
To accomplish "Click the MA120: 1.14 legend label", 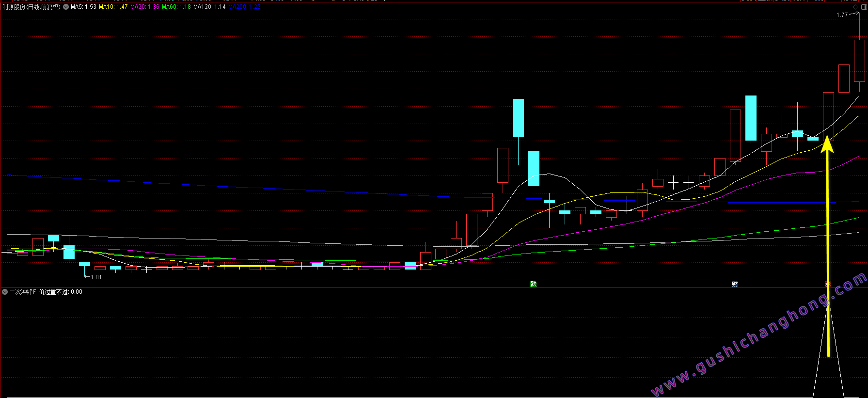I will pyautogui.click(x=209, y=7).
